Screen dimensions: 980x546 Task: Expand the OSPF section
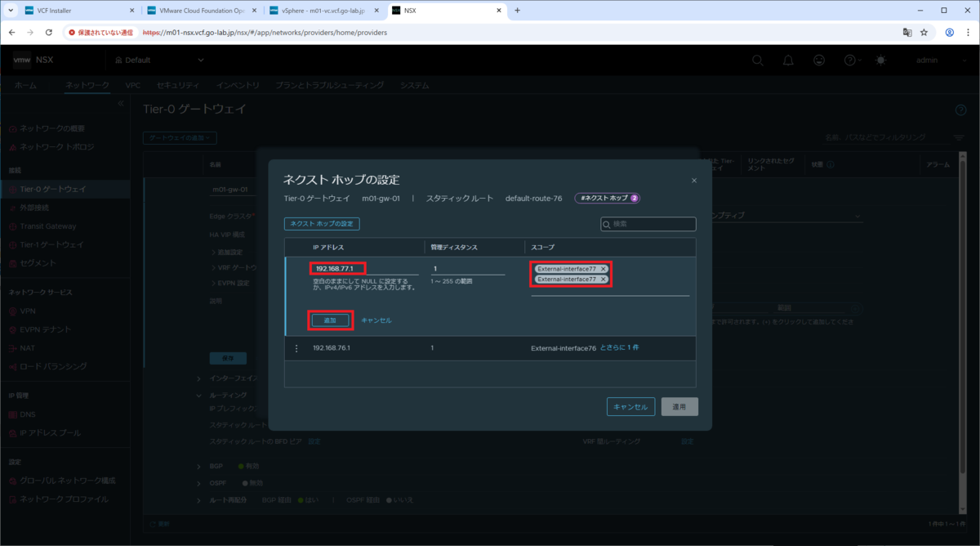click(x=198, y=482)
